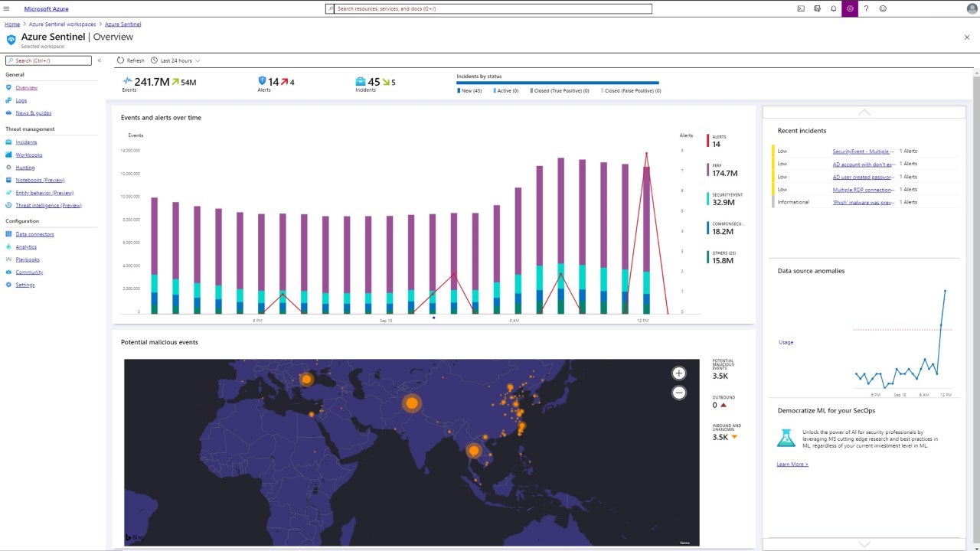Click the Data connectors grid icon
This screenshot has height=551, width=980.
[9, 234]
